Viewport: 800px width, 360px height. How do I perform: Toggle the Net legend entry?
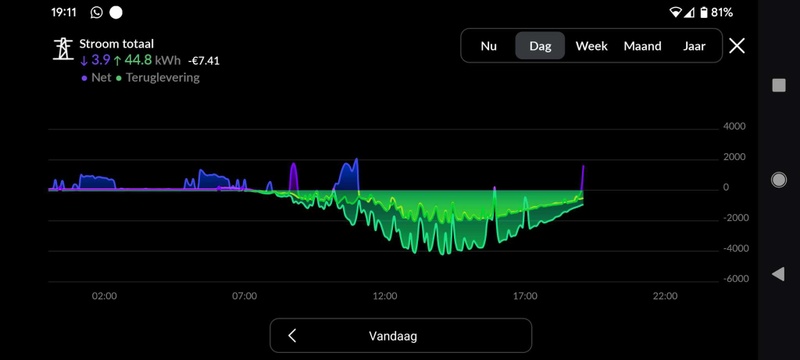[x=96, y=78]
